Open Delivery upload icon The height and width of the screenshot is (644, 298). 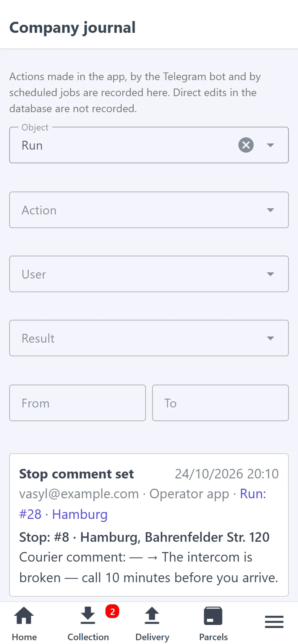pos(152,615)
